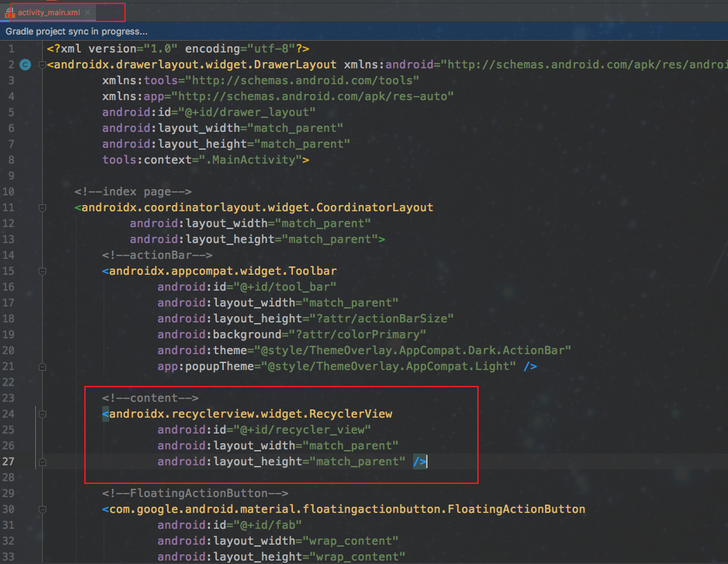Screen dimensions: 728x564
Task: Click the "@+id/drawer_layout" value
Action: (x=247, y=113)
